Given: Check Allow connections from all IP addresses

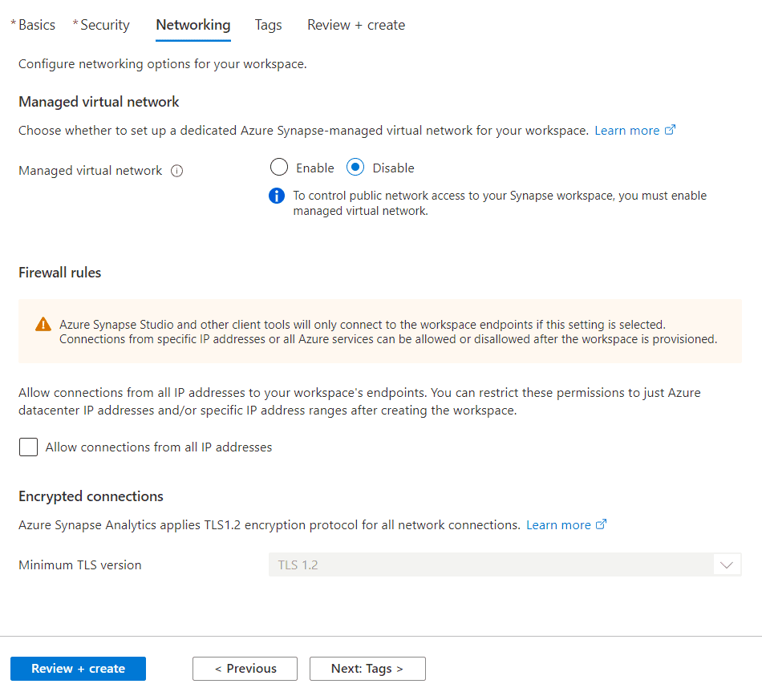Looking at the screenshot, I should [x=28, y=447].
